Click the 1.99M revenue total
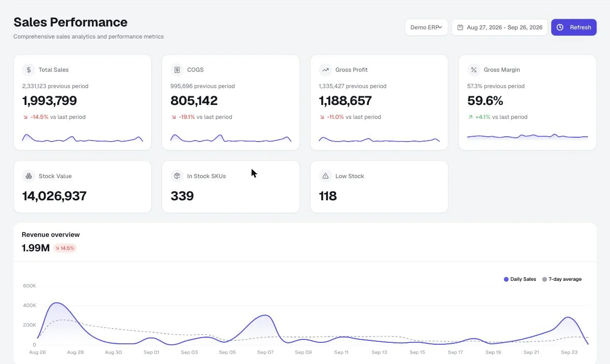Image resolution: width=610 pixels, height=364 pixels. [36, 248]
